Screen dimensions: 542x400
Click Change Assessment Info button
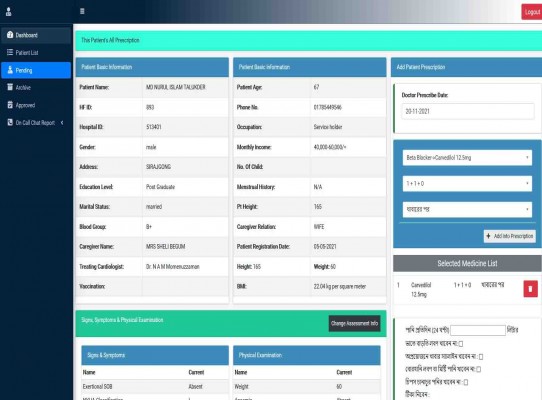point(354,324)
